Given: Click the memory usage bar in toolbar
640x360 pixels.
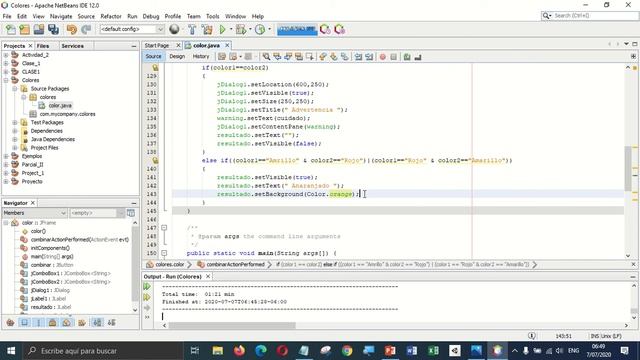Looking at the screenshot, I should point(297,29).
